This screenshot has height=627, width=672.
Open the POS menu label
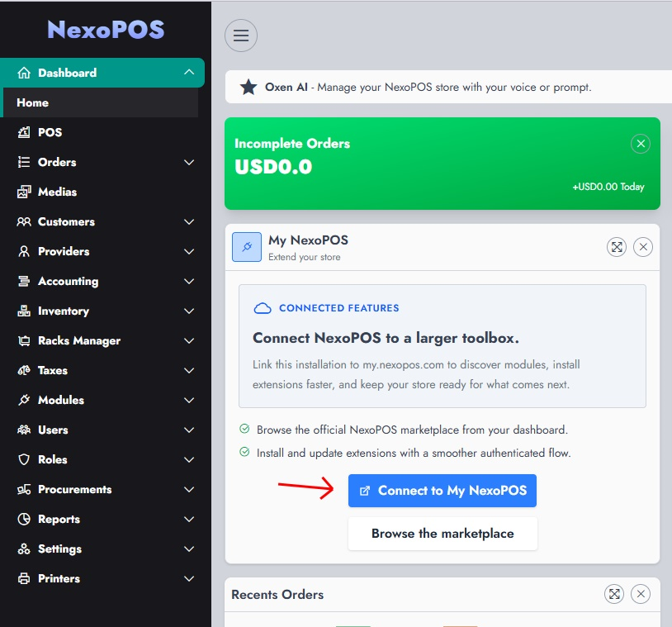click(50, 132)
